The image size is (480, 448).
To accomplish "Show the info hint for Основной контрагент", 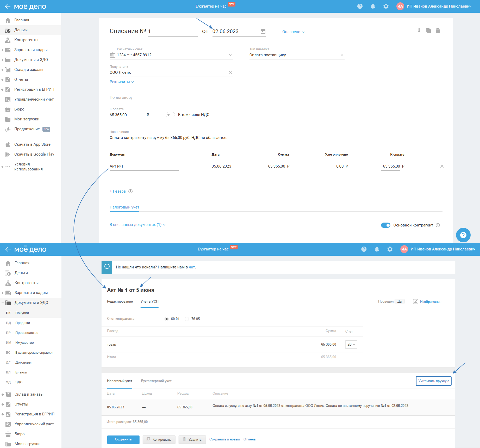I will tap(438, 225).
